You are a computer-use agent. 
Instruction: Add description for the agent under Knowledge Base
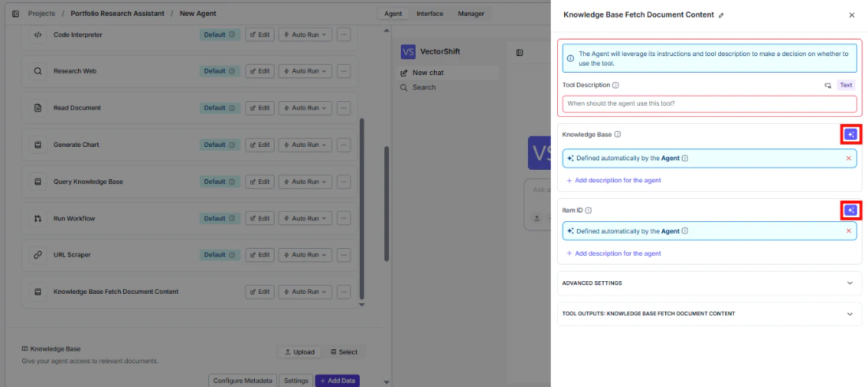click(x=613, y=180)
